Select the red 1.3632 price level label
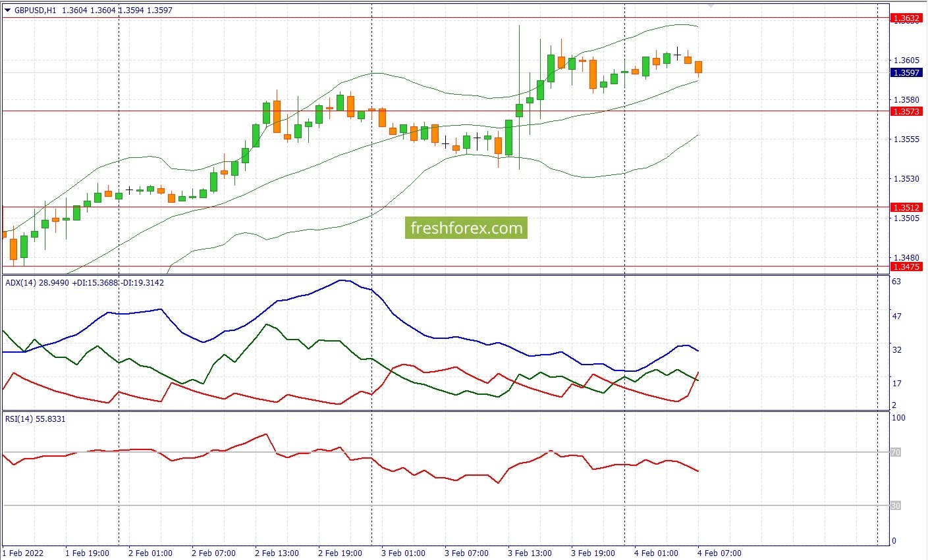 [x=906, y=18]
